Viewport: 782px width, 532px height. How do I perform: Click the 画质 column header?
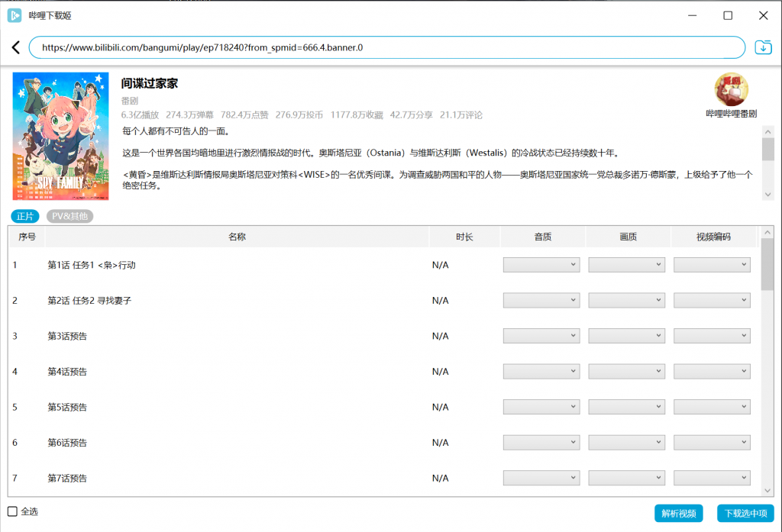[629, 237]
